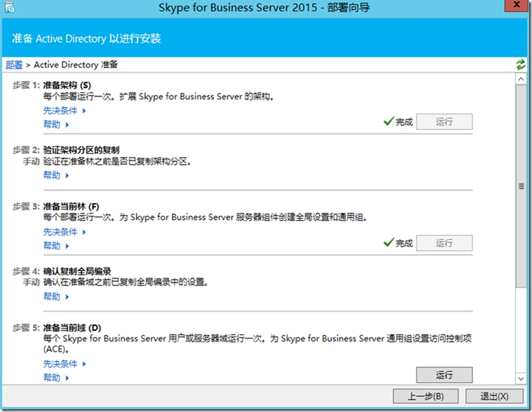This screenshot has width=532, height=412.
Task: Click the 'Active Directory 准备' breadcrumb text
Action: (x=75, y=64)
